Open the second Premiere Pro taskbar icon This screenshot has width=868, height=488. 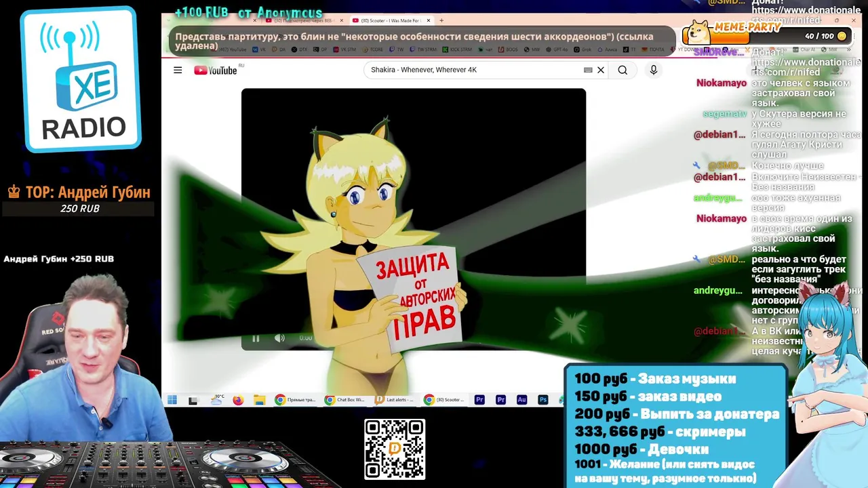[500, 400]
